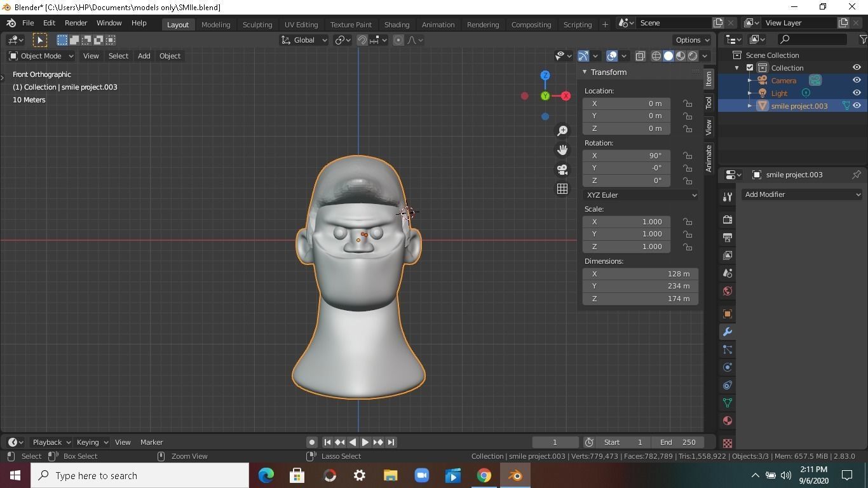Switch to the Sculpting workspace tab
This screenshot has width=868, height=488.
coord(257,25)
